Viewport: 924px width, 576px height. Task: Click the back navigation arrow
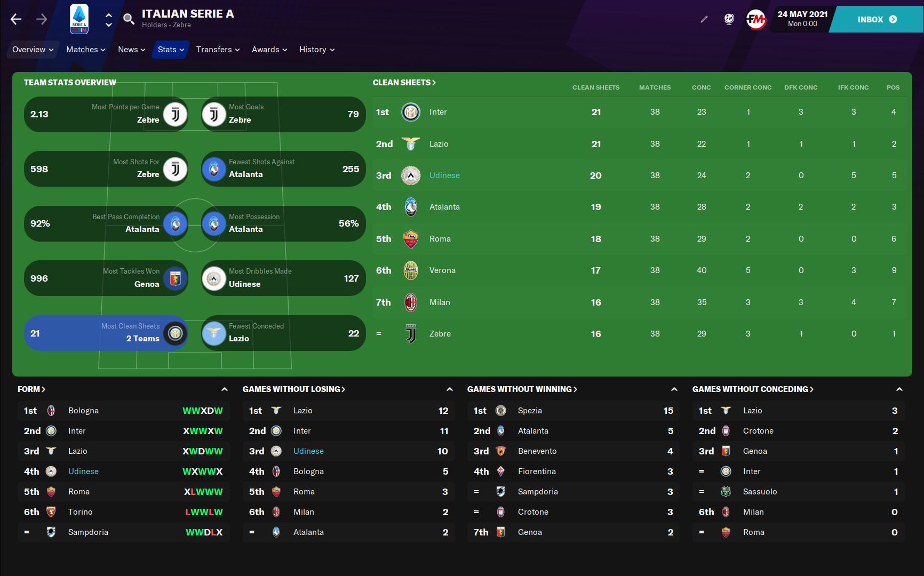pos(16,19)
